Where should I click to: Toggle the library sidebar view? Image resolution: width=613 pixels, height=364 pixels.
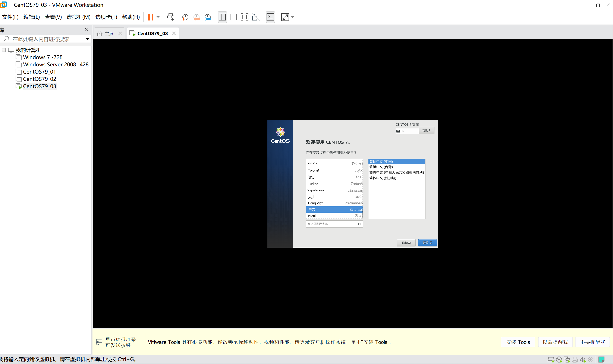point(222,17)
